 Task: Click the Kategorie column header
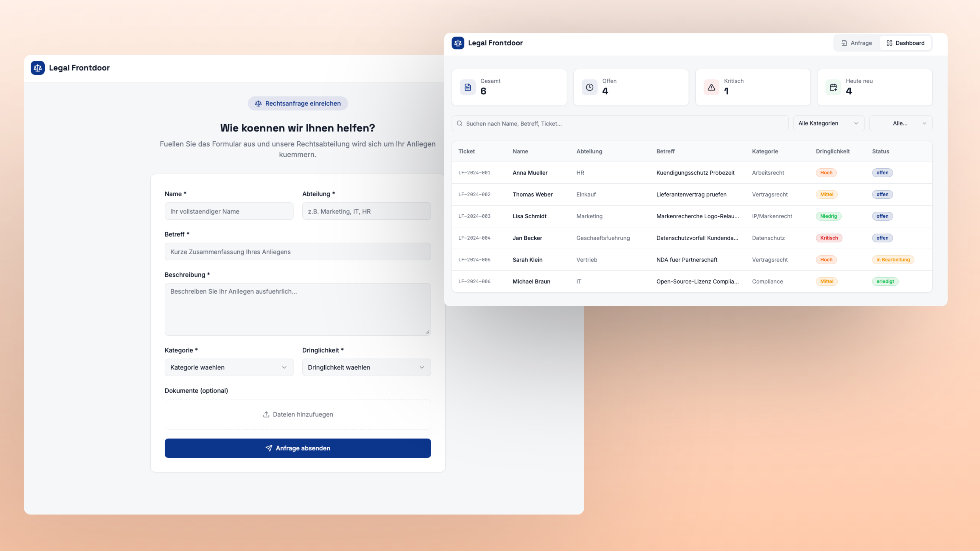tap(765, 151)
